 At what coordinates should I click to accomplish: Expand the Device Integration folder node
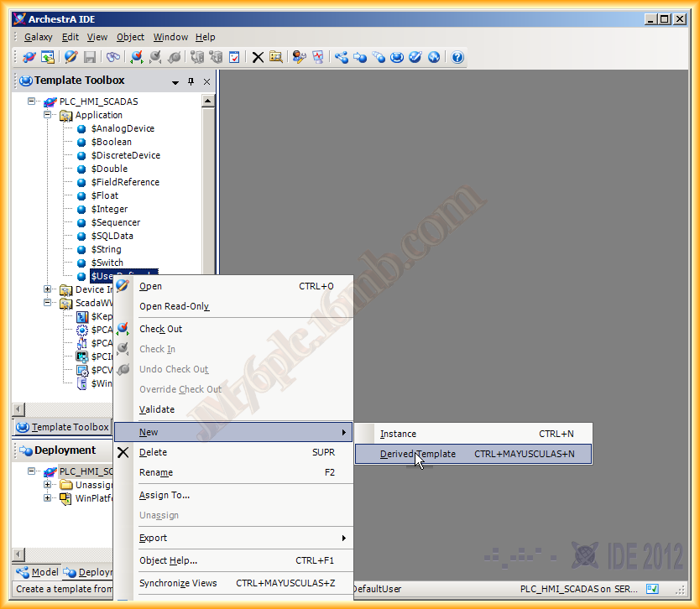pos(49,289)
